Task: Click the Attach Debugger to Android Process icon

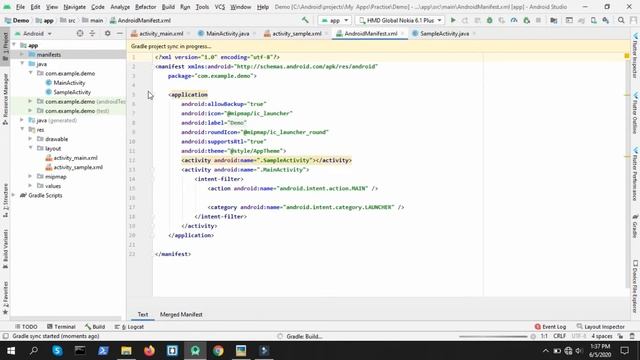Action: coord(527,20)
